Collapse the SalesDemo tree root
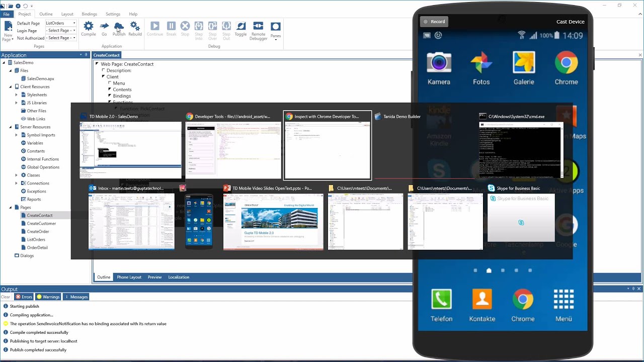Image resolution: width=644 pixels, height=362 pixels. coord(4,62)
